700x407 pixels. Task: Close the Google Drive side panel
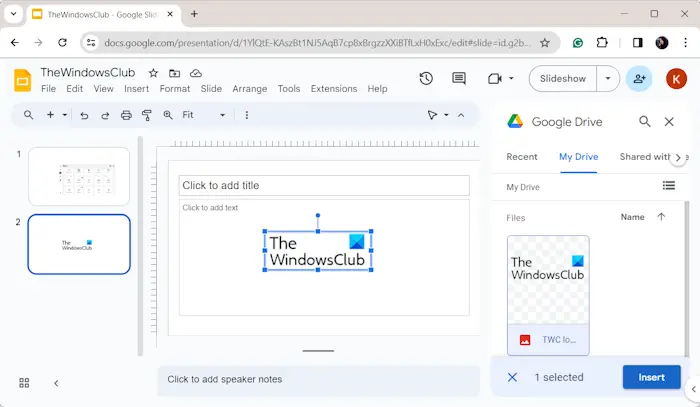[669, 121]
